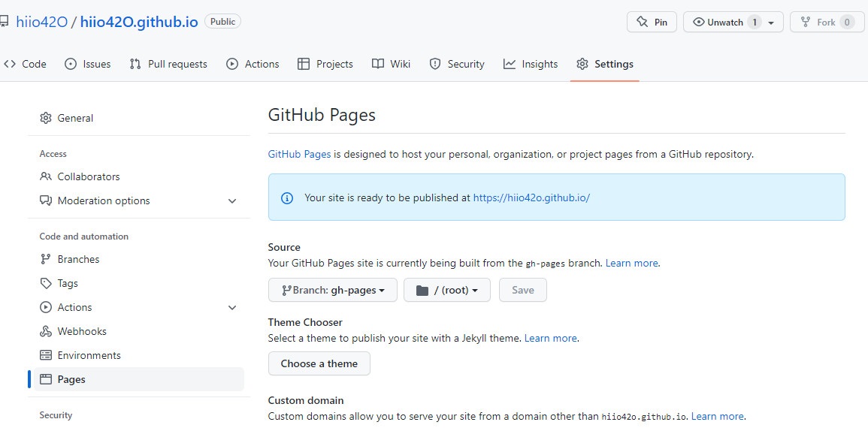Click the info icon in site-ready banner
The width and height of the screenshot is (868, 428).
(x=287, y=198)
